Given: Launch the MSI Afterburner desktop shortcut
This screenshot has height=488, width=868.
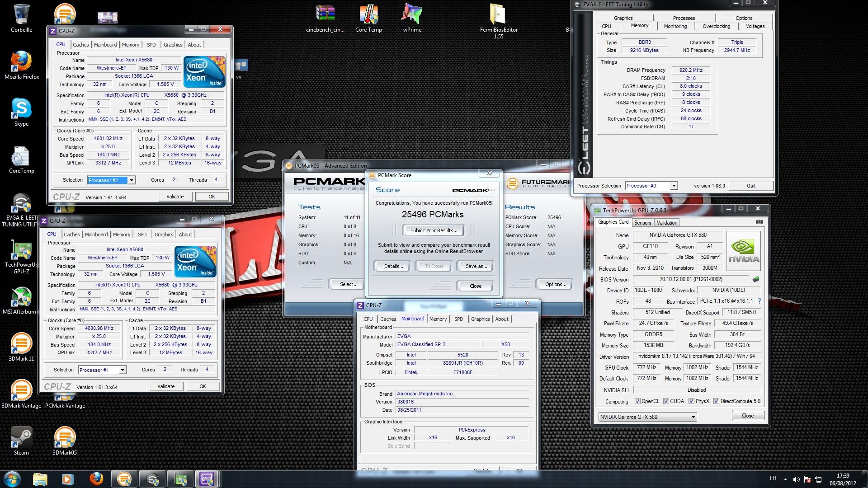Looking at the screenshot, I should (x=20, y=300).
